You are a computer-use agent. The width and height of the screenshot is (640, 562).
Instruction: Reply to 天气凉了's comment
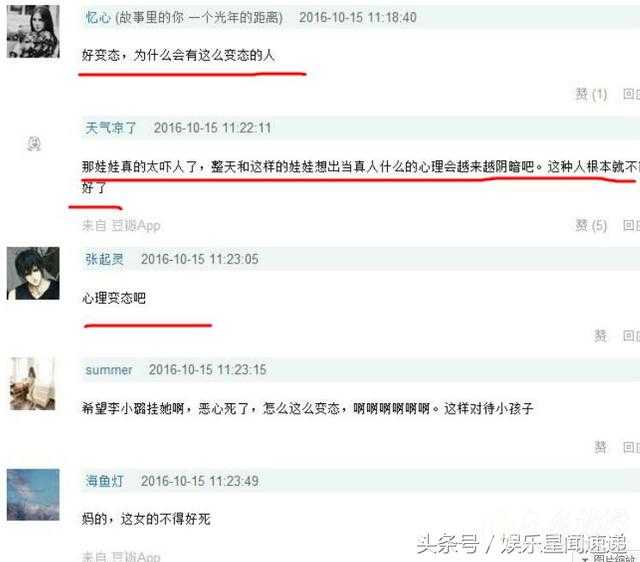click(631, 225)
